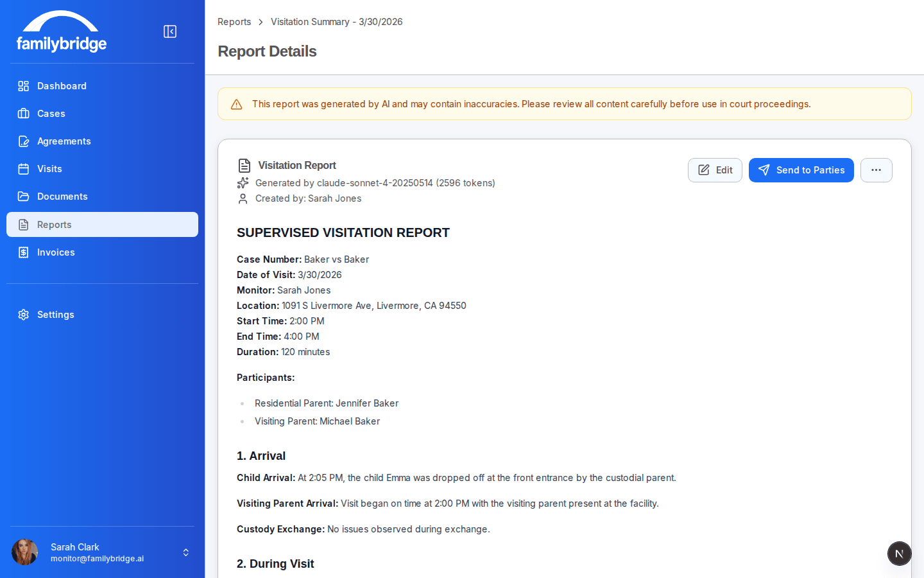Click the Send to Parties button

click(801, 170)
